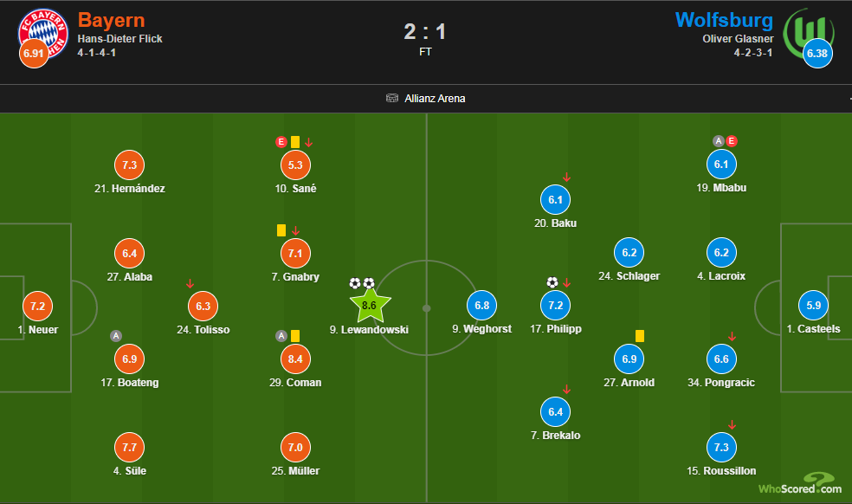The width and height of the screenshot is (852, 504).
Task: Click Wolfsburg's 6.38 team rating badge
Action: (817, 54)
